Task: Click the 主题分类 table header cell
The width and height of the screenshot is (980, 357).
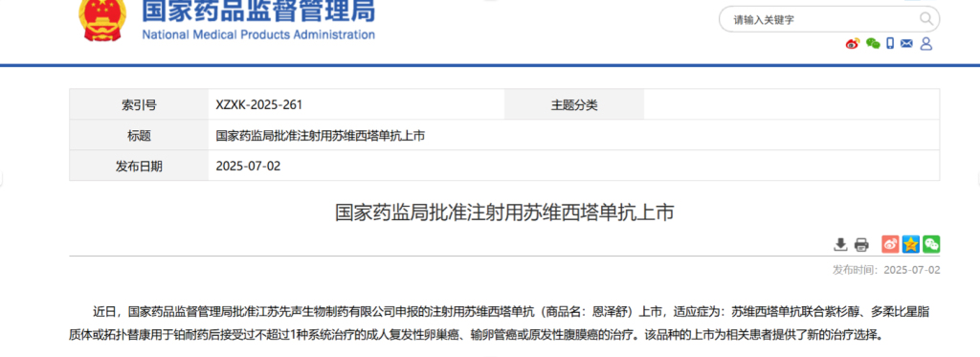Action: (x=574, y=105)
